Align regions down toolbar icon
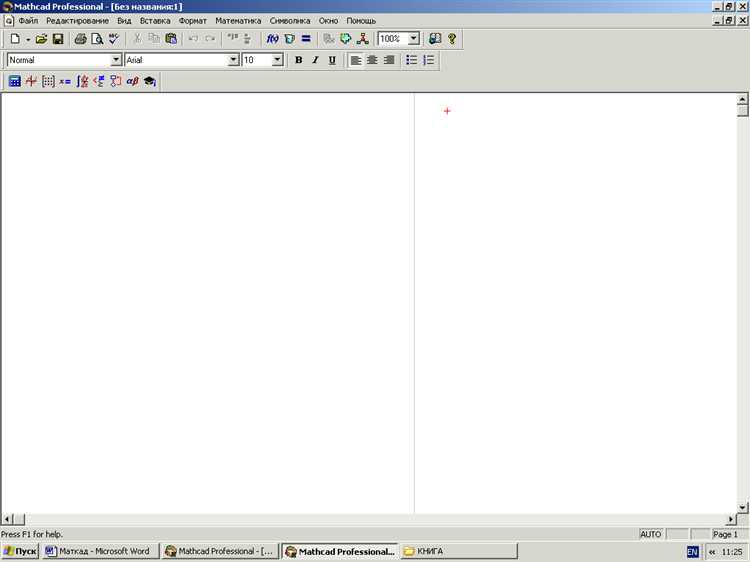Screen dimensions: 750x562 tap(247, 39)
